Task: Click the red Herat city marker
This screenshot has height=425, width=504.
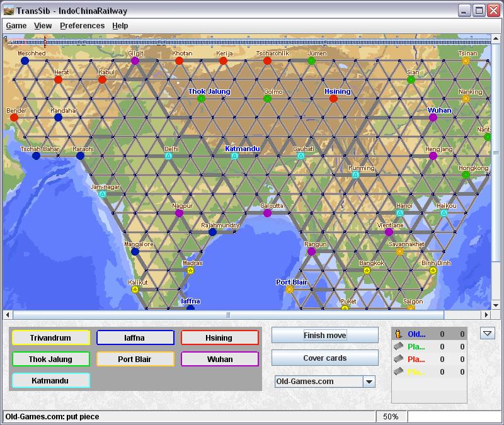Action: [58, 80]
